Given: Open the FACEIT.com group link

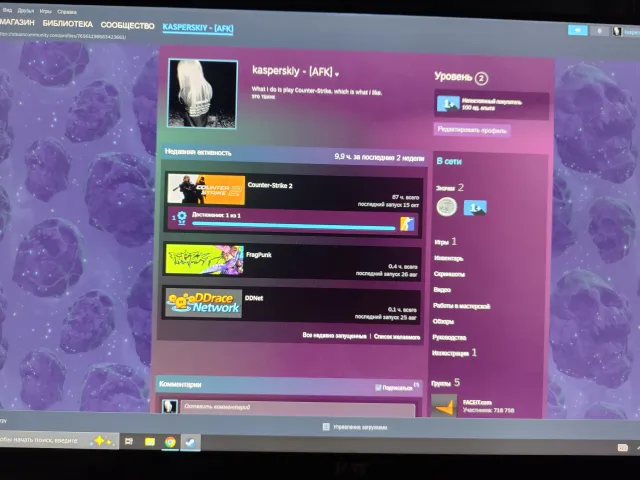Looking at the screenshot, I should 477,402.
